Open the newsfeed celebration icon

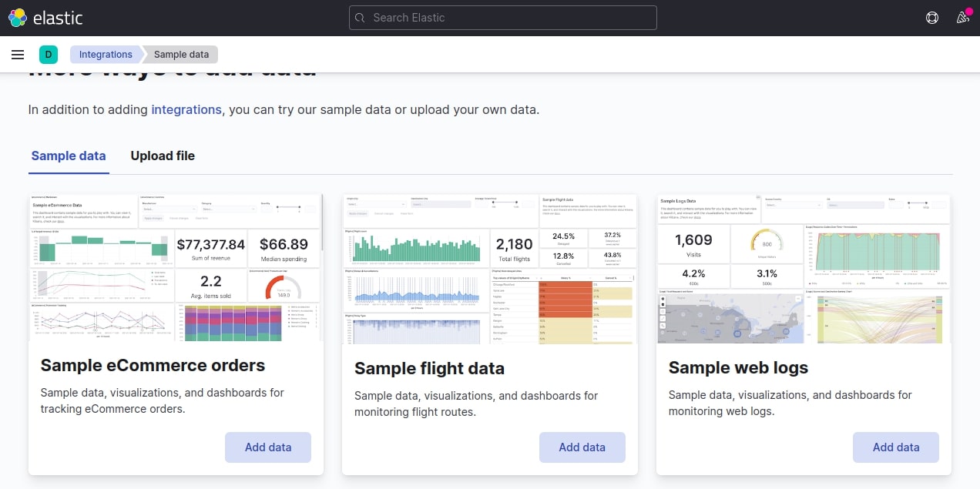(x=963, y=18)
